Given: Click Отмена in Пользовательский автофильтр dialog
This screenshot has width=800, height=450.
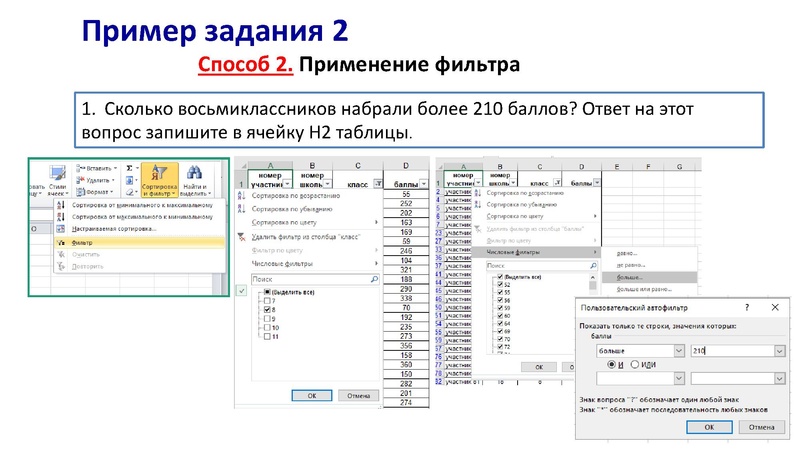Looking at the screenshot, I should click(761, 427).
